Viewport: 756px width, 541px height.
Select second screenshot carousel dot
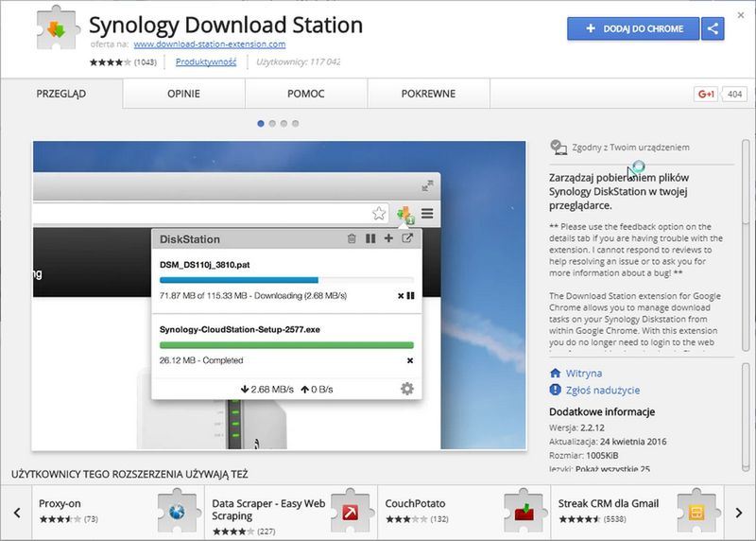pyautogui.click(x=272, y=124)
